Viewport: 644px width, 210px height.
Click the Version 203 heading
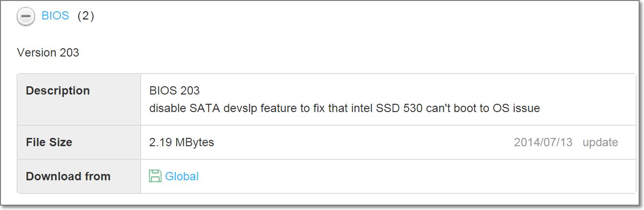[48, 53]
